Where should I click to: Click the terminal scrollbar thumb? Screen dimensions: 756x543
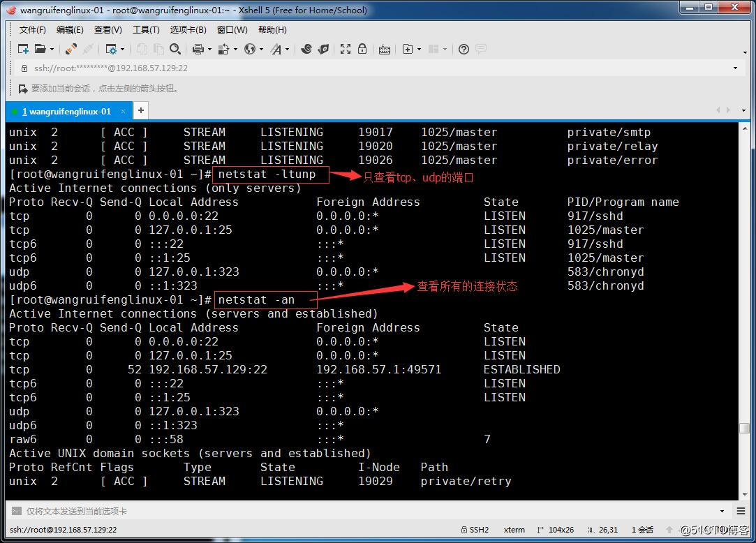coord(744,428)
